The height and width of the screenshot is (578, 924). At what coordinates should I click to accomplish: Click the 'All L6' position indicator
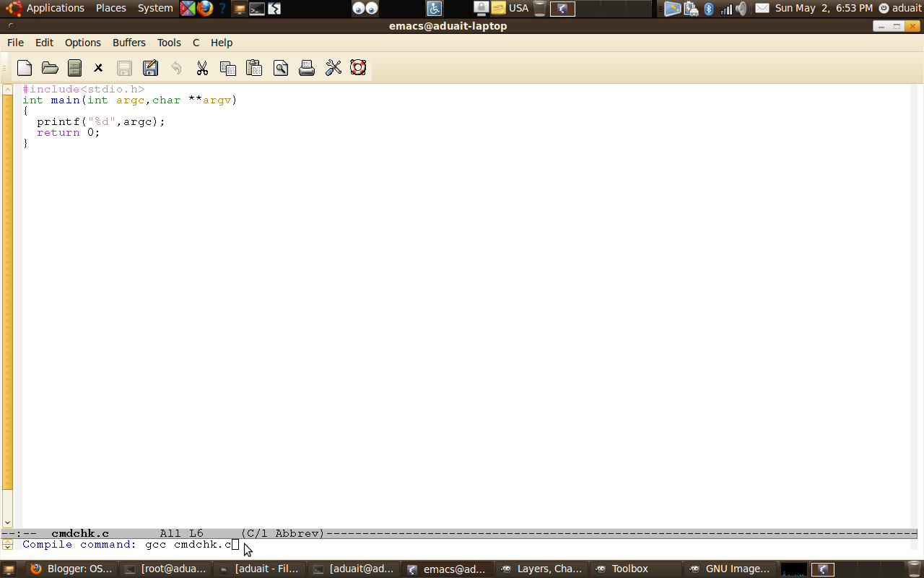point(181,533)
